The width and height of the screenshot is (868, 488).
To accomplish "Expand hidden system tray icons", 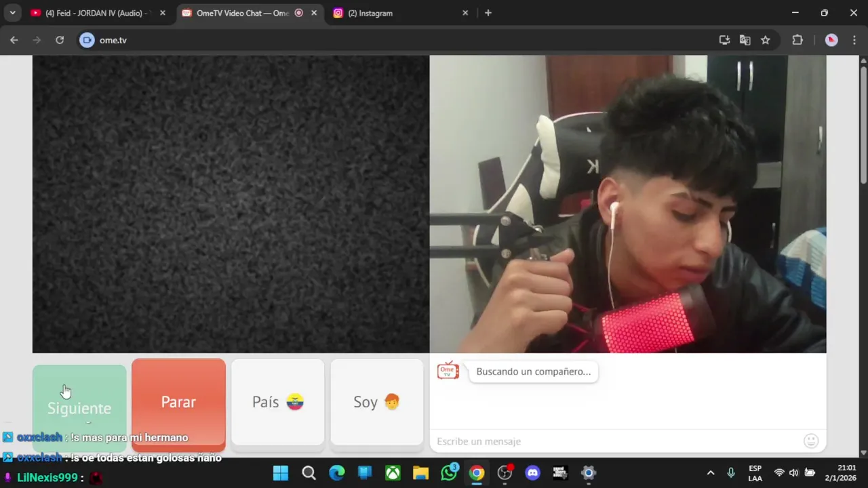I will (711, 473).
